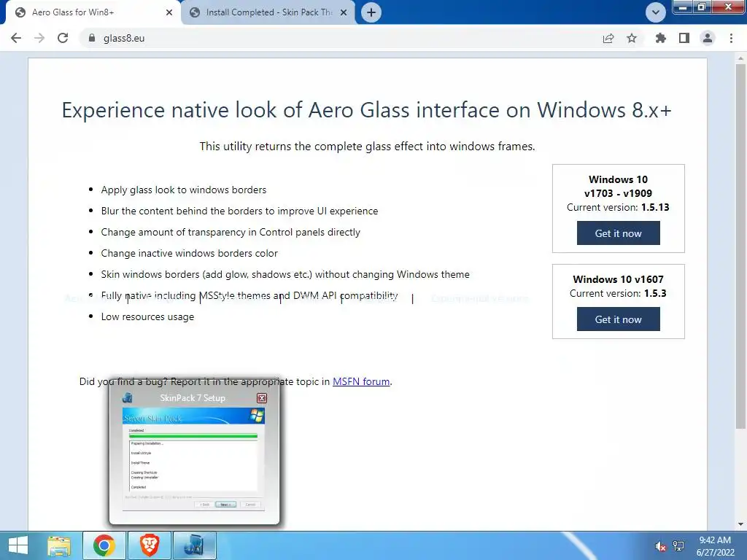
Task: Click "Apply glass look to windows borders"
Action: [x=183, y=190]
